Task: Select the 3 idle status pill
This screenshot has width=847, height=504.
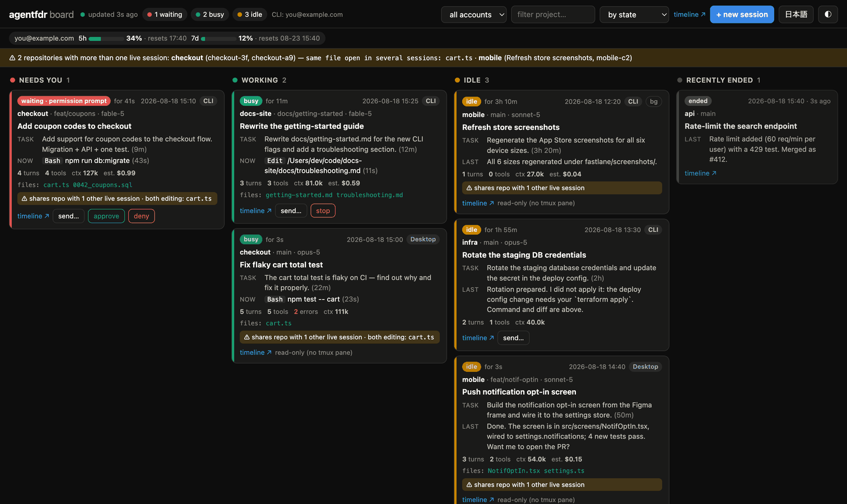Action: 250,15
